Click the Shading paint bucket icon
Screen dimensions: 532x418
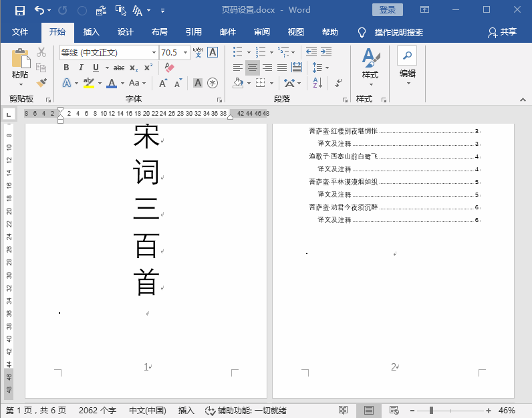[x=238, y=82]
